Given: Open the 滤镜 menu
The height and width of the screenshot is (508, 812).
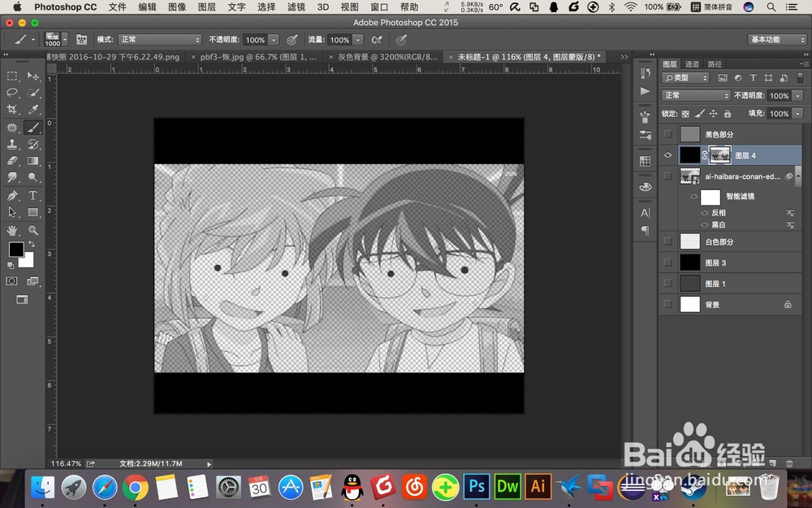Looking at the screenshot, I should (x=296, y=7).
